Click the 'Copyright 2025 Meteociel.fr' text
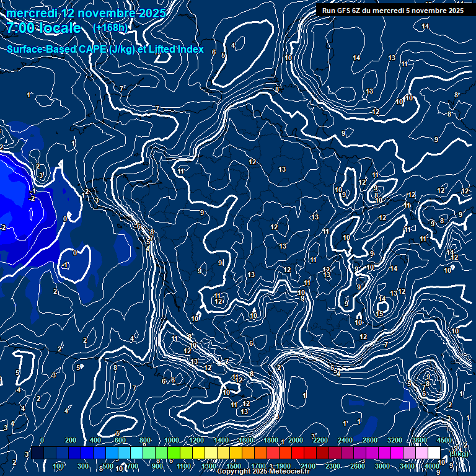Image resolution: width=476 pixels, height=476 pixels. click(263, 471)
